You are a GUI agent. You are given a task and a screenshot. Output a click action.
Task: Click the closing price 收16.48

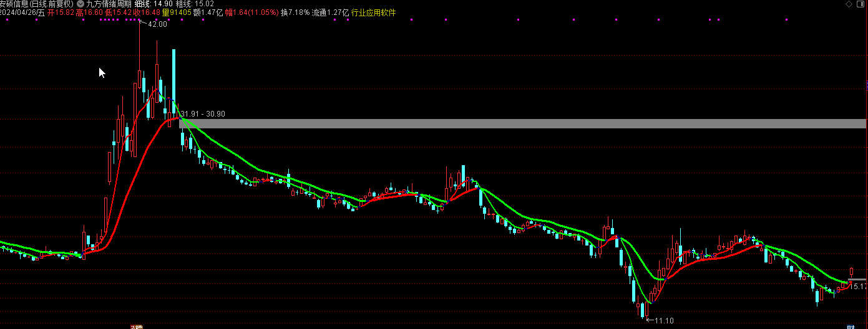coord(146,12)
